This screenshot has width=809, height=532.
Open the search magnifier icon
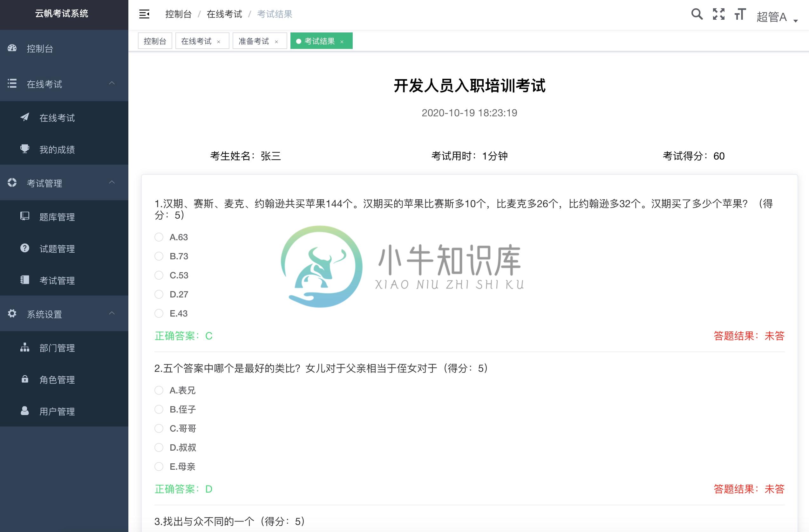pyautogui.click(x=697, y=14)
